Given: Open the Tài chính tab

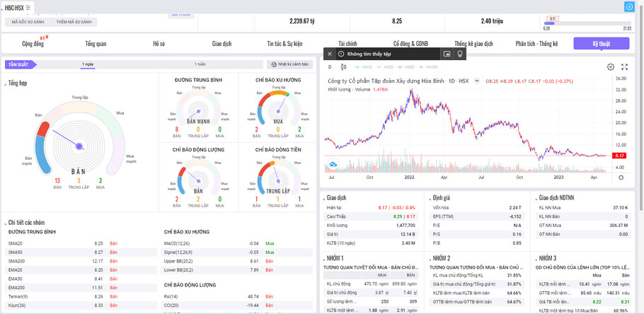Looking at the screenshot, I should click(348, 44).
